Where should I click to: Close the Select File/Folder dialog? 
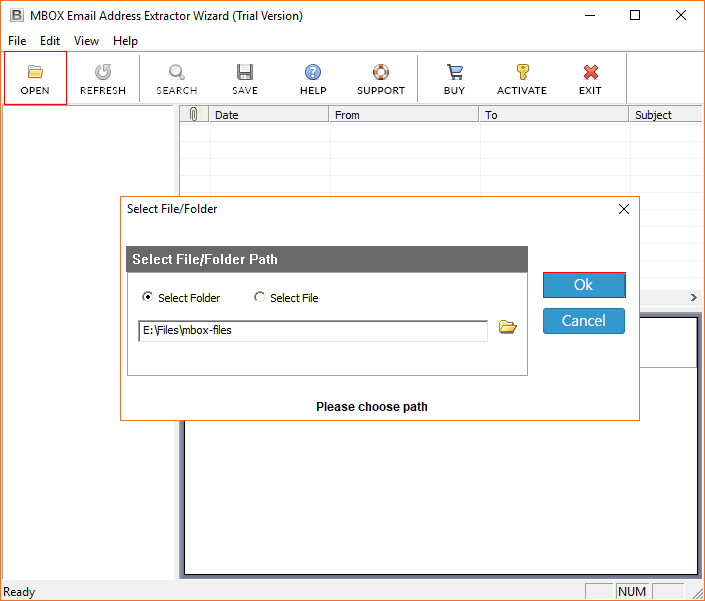pyautogui.click(x=624, y=209)
